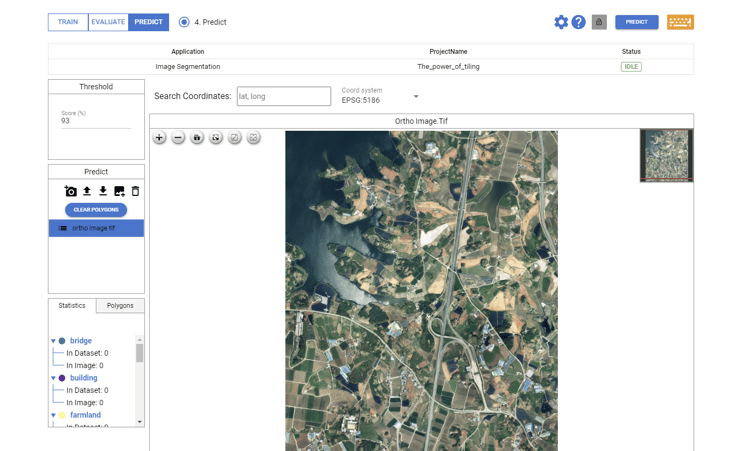Zoom in with the plus map button
This screenshot has height=451, width=742.
click(159, 138)
